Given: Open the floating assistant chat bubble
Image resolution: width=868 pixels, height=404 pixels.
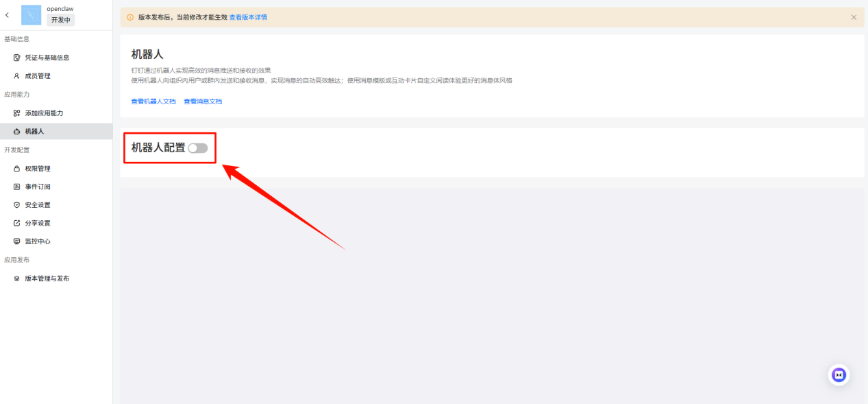Looking at the screenshot, I should 839,375.
